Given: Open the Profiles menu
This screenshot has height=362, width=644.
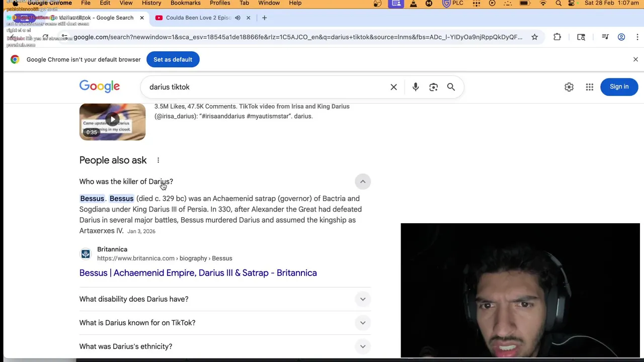Looking at the screenshot, I should (x=220, y=3).
